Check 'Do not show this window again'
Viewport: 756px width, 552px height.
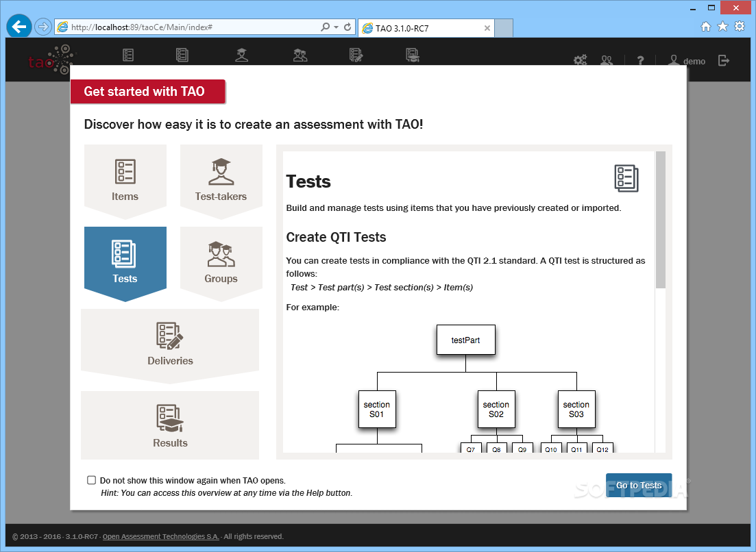coord(92,480)
